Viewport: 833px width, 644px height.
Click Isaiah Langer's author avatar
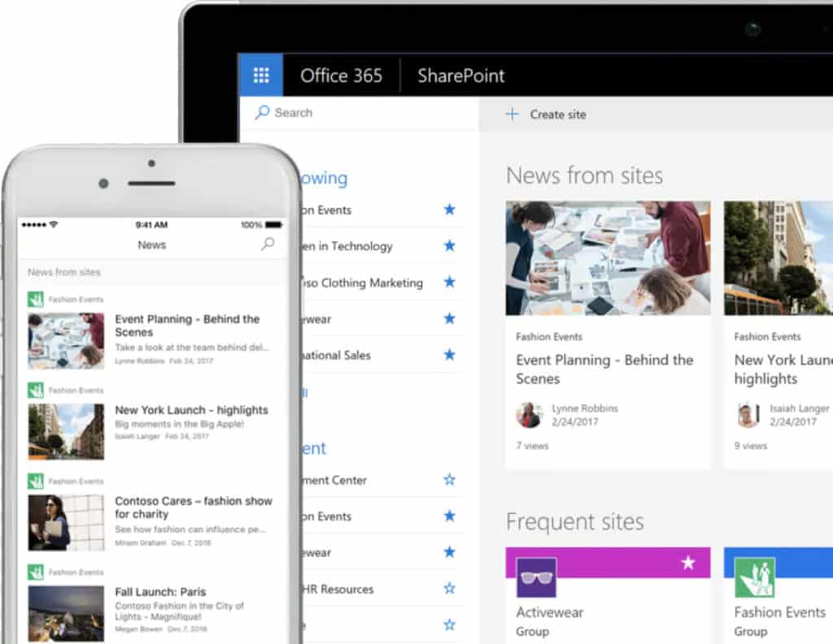coord(748,415)
